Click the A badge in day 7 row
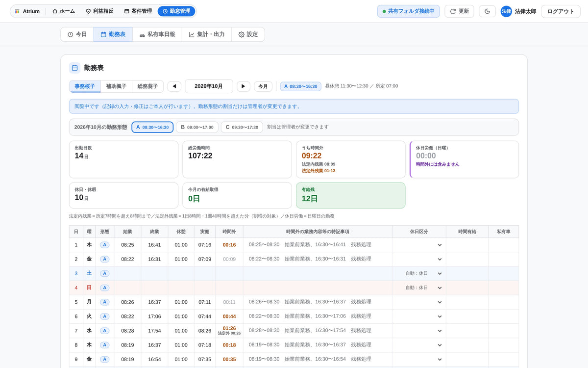588x368 pixels. click(x=104, y=331)
